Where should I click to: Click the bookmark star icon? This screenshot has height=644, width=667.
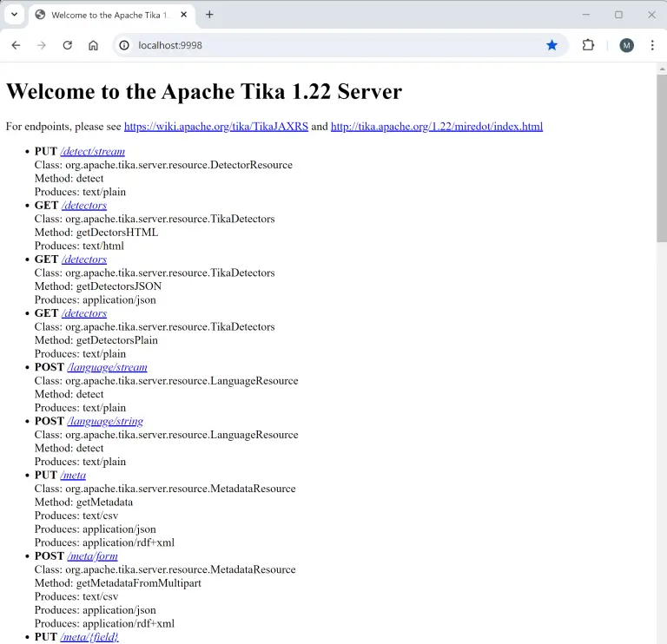551,45
